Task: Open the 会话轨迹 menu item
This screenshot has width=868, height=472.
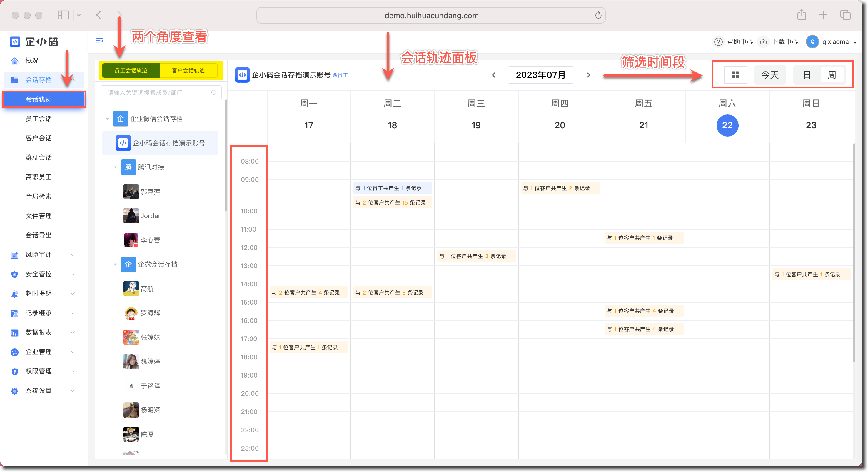Action: pos(44,99)
